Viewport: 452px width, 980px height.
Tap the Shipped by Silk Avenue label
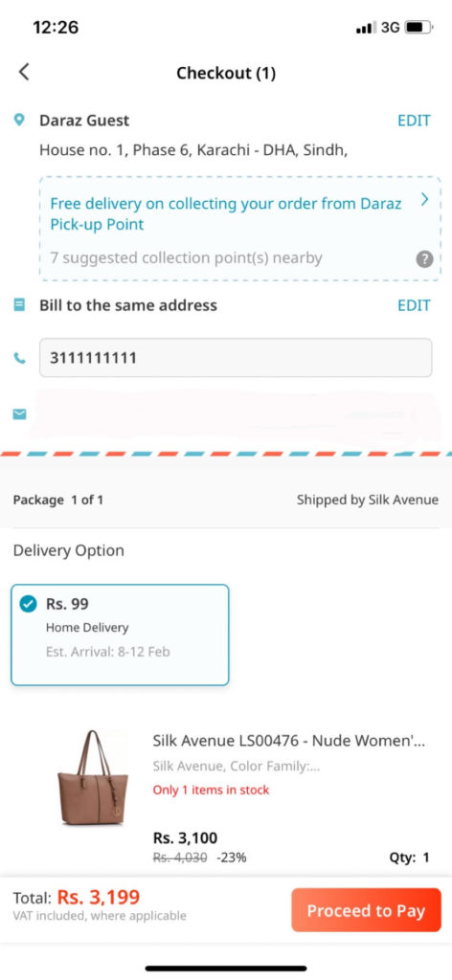click(368, 500)
